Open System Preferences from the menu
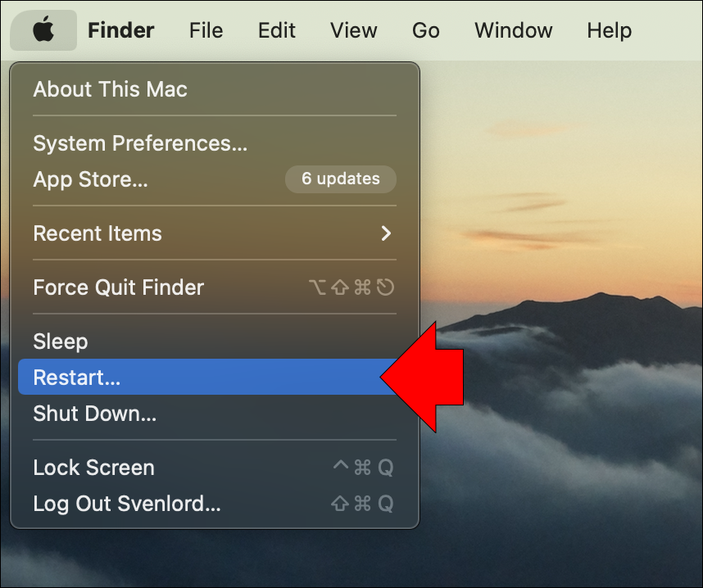The width and height of the screenshot is (703, 588). click(140, 143)
